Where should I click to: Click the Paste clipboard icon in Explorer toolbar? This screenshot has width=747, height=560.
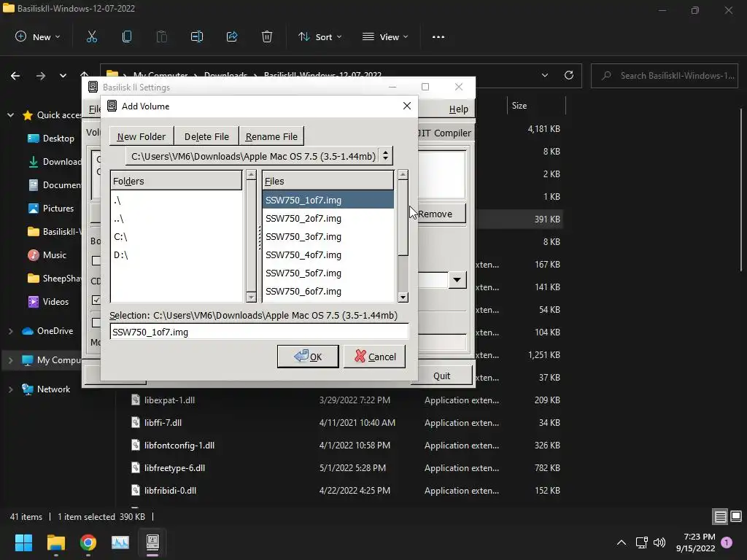pyautogui.click(x=162, y=36)
